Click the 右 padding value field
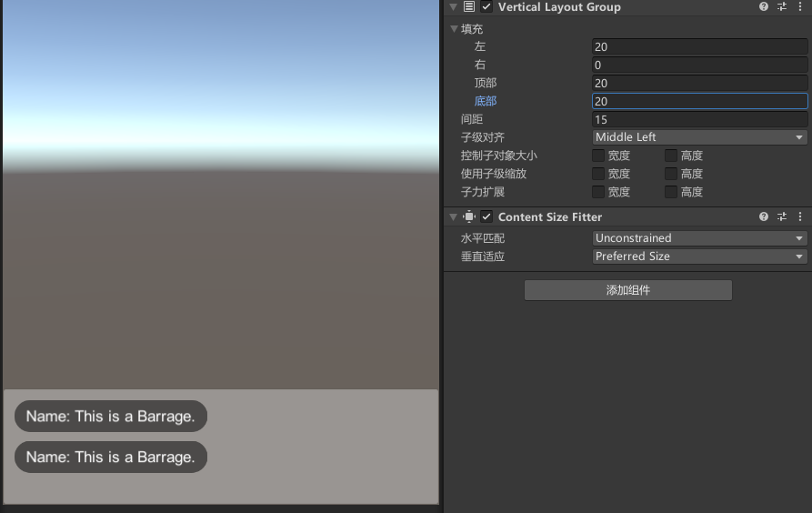Viewport: 812px width, 513px height. coord(699,65)
